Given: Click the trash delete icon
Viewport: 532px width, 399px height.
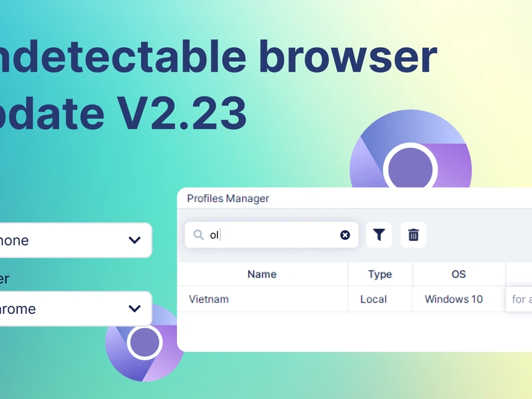Looking at the screenshot, I should [413, 235].
